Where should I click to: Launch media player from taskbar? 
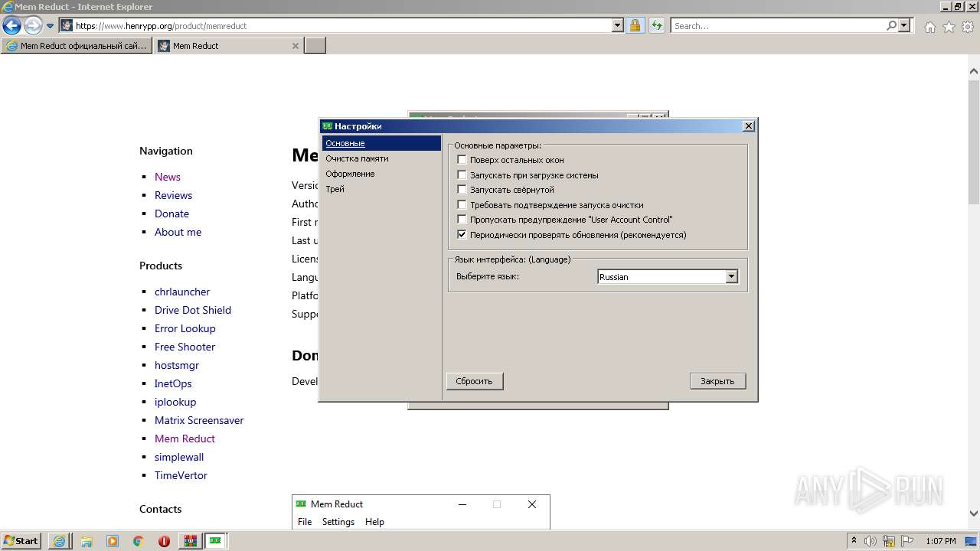[113, 541]
